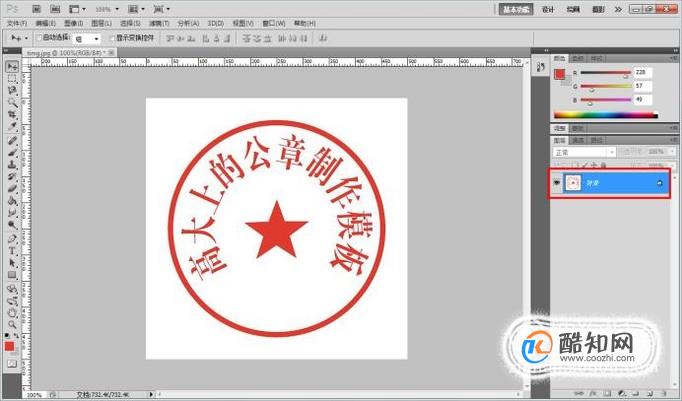This screenshot has width=682, height=401.
Task: Choose the 摄影 workspace button
Action: tap(598, 9)
